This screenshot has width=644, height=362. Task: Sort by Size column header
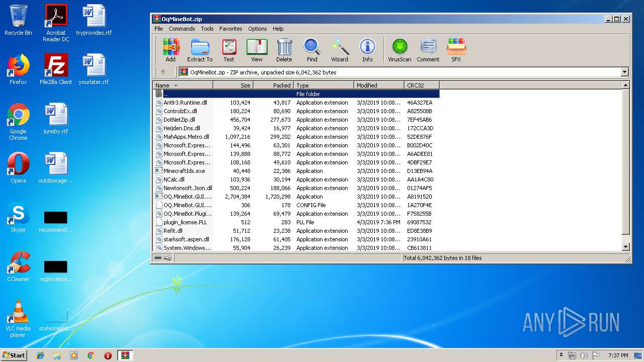233,85
